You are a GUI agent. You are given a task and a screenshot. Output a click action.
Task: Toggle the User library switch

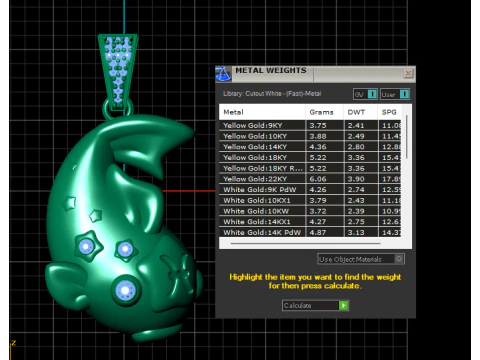coord(395,94)
